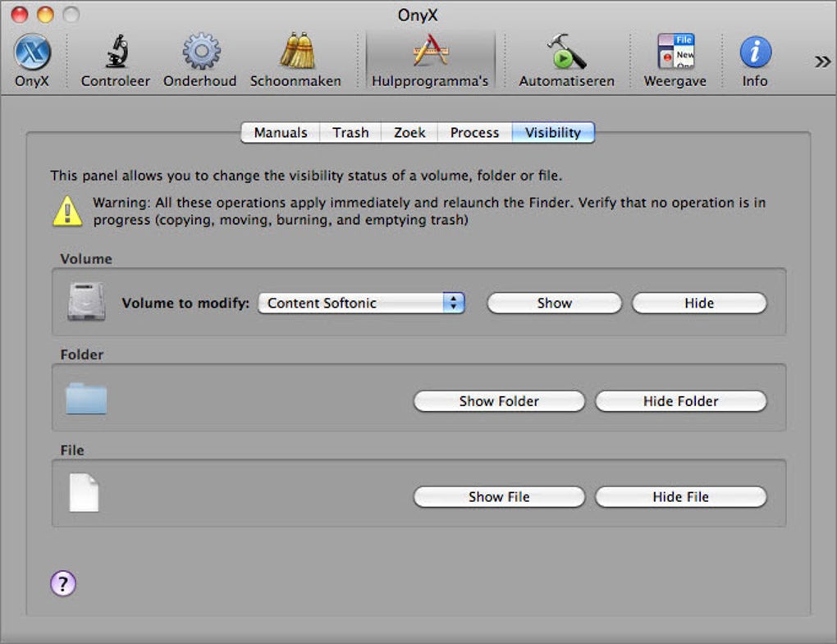Viewport: 837px width, 644px height.
Task: Click the blank file document icon
Action: pos(85,493)
